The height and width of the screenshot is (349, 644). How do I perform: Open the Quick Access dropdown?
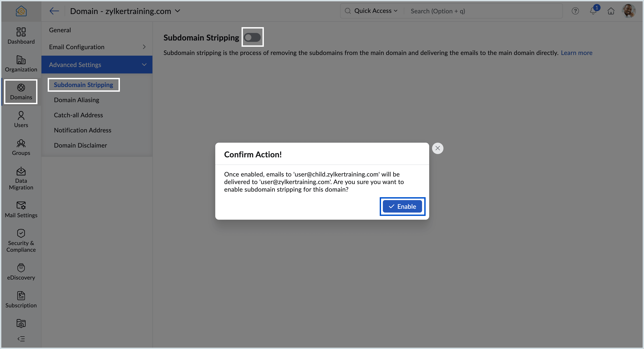tap(375, 11)
